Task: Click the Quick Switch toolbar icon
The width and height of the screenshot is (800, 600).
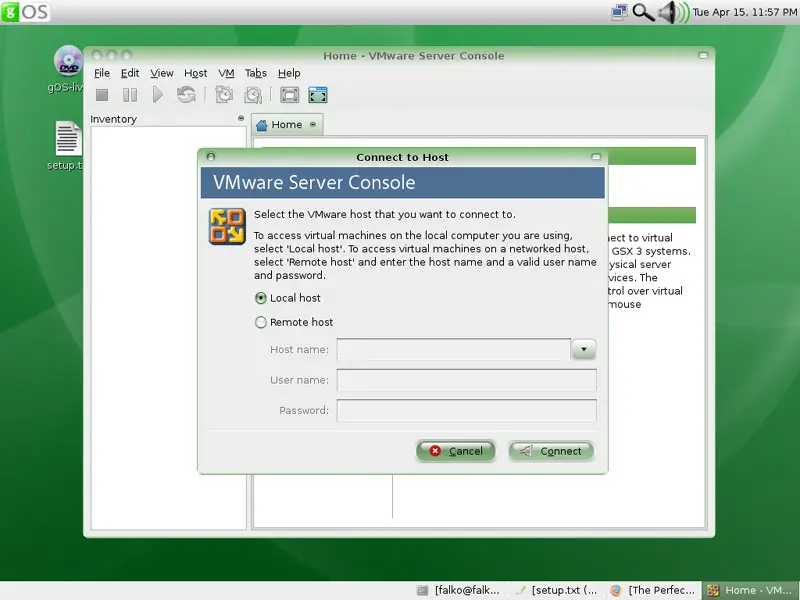Action: [318, 95]
